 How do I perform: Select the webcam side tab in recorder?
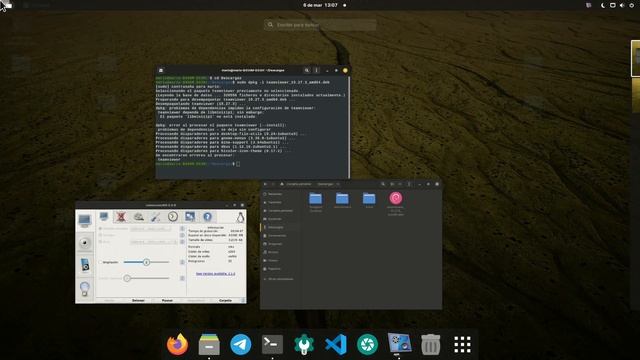(x=85, y=243)
